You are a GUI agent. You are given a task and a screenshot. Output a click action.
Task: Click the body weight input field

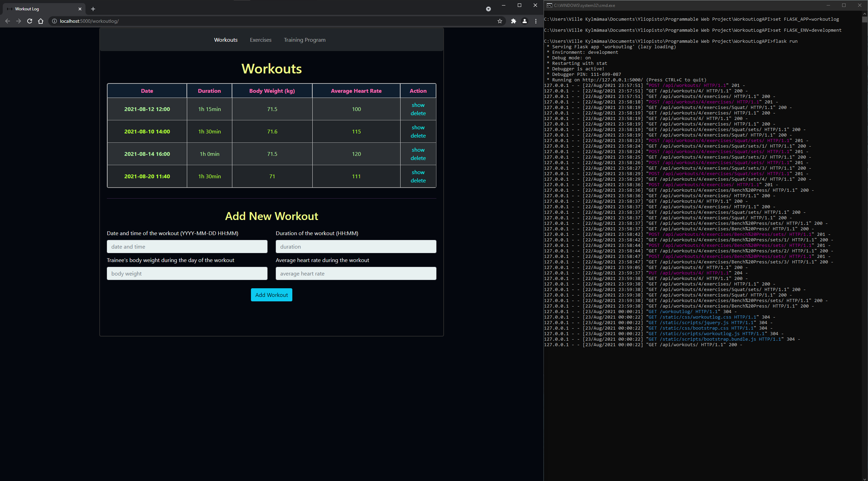coord(186,274)
